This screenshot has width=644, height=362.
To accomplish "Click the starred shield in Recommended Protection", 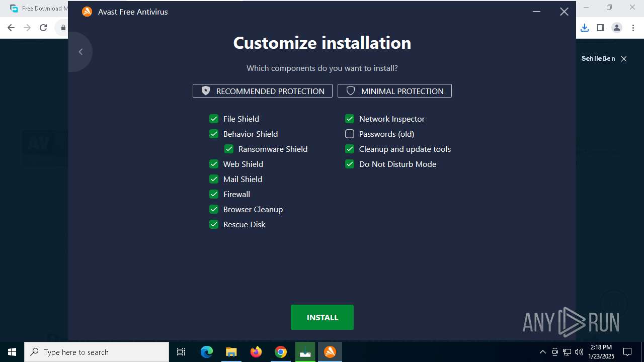I will (206, 90).
